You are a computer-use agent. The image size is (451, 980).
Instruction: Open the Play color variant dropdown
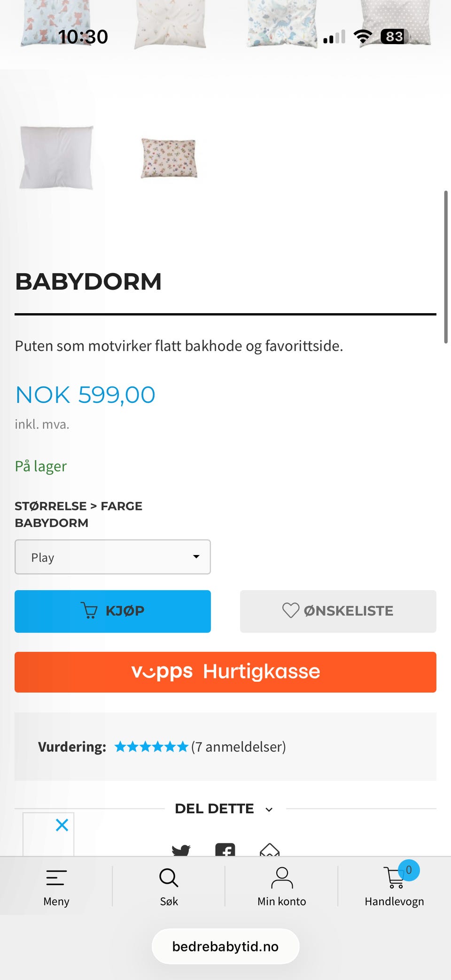coord(113,557)
